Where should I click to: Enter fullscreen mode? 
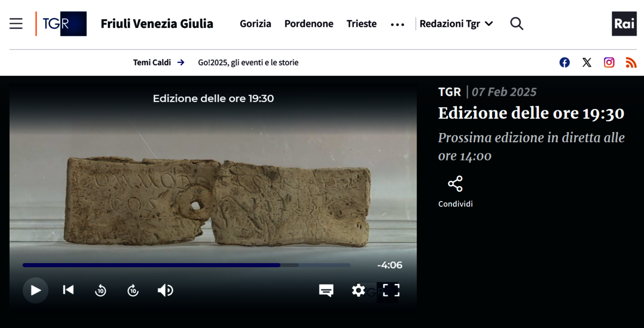pos(391,290)
